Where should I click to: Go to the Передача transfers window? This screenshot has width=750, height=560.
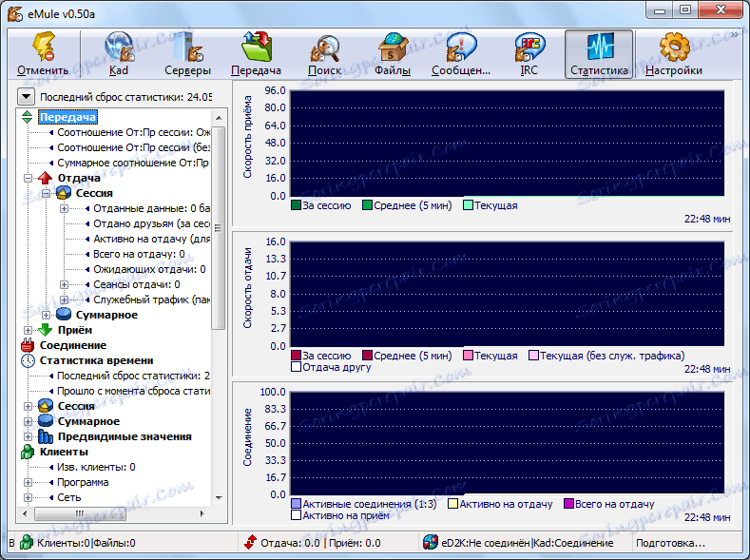click(256, 53)
